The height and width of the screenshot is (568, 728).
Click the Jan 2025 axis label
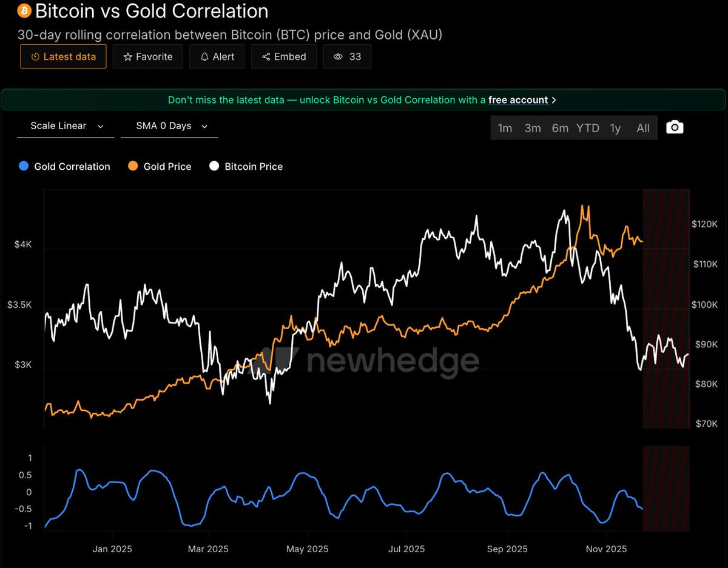coord(112,549)
